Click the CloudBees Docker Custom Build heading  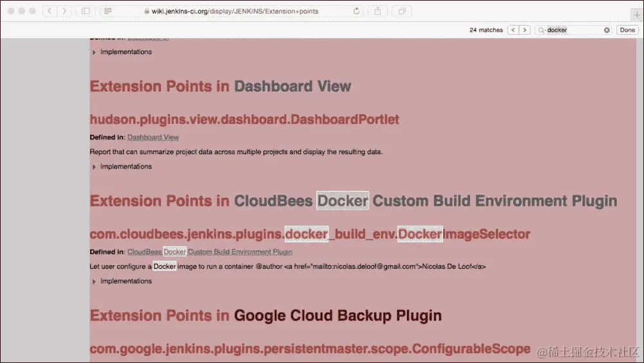354,201
